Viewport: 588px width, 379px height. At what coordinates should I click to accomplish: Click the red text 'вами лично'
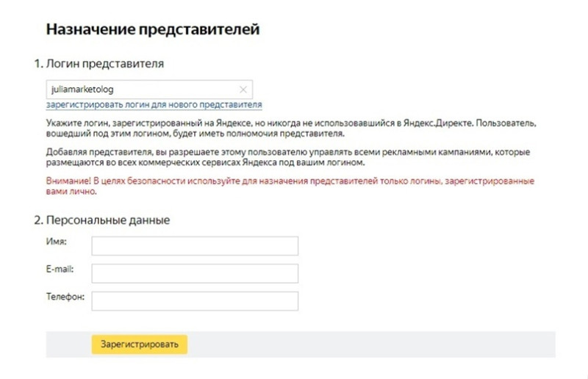pyautogui.click(x=71, y=191)
